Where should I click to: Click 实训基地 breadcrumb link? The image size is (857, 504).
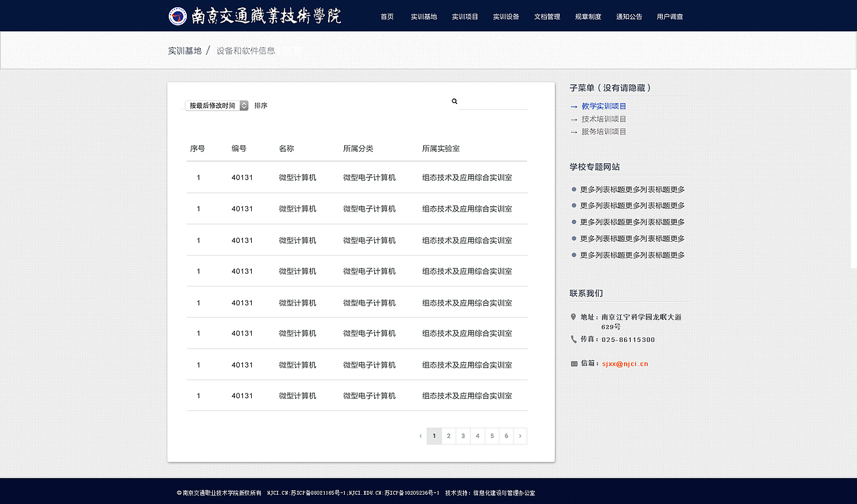pos(185,51)
